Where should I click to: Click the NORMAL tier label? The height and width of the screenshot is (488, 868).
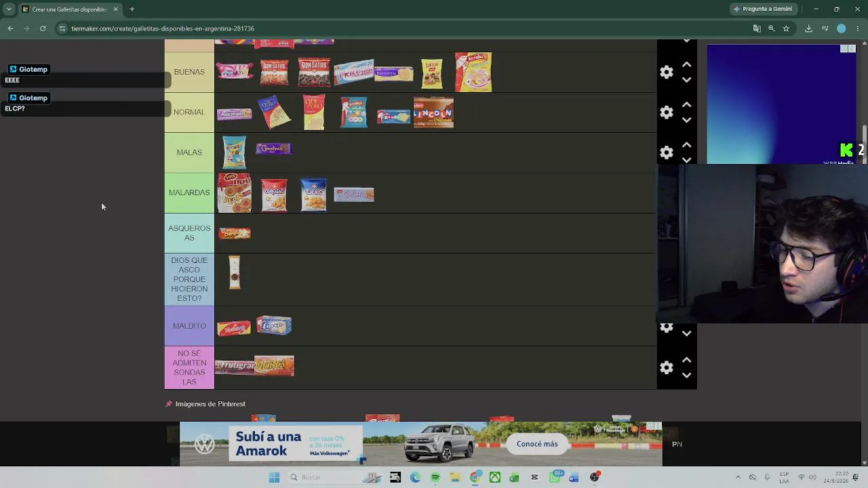click(189, 112)
